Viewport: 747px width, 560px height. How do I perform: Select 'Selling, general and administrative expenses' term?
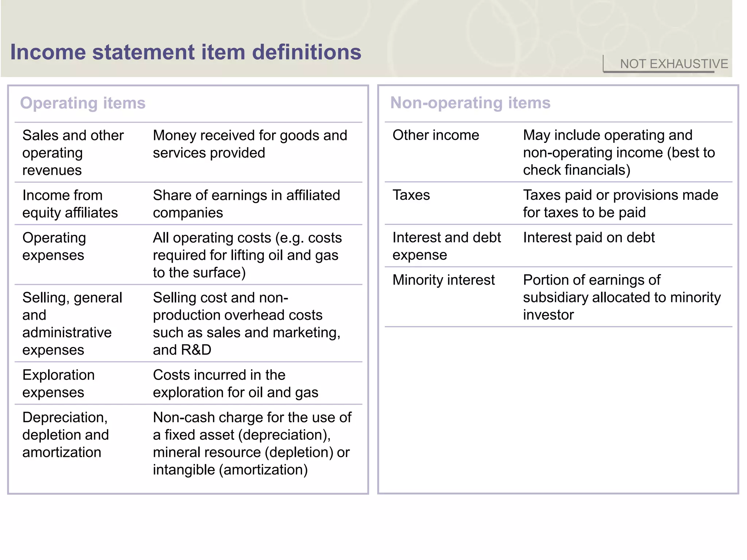[72, 324]
